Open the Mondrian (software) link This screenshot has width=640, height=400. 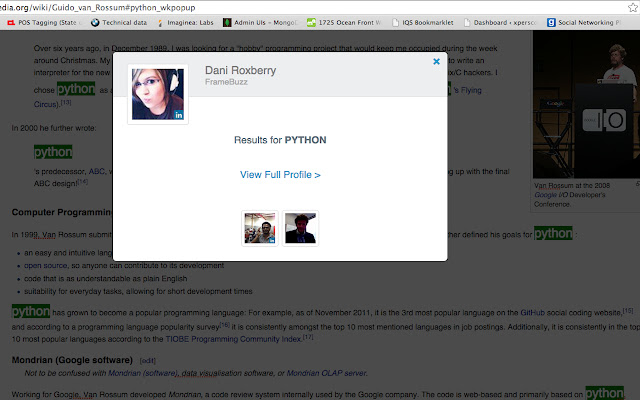[143, 373]
